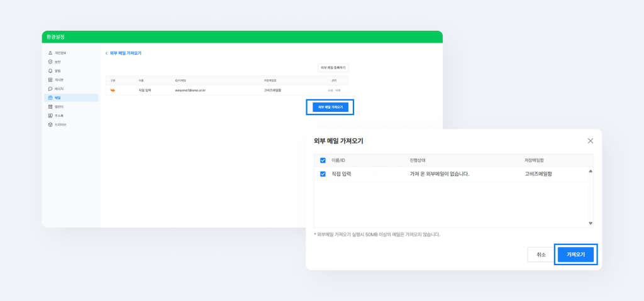Click the 주소록 contacts icon in sidebar
The width and height of the screenshot is (644, 301).
coord(50,116)
